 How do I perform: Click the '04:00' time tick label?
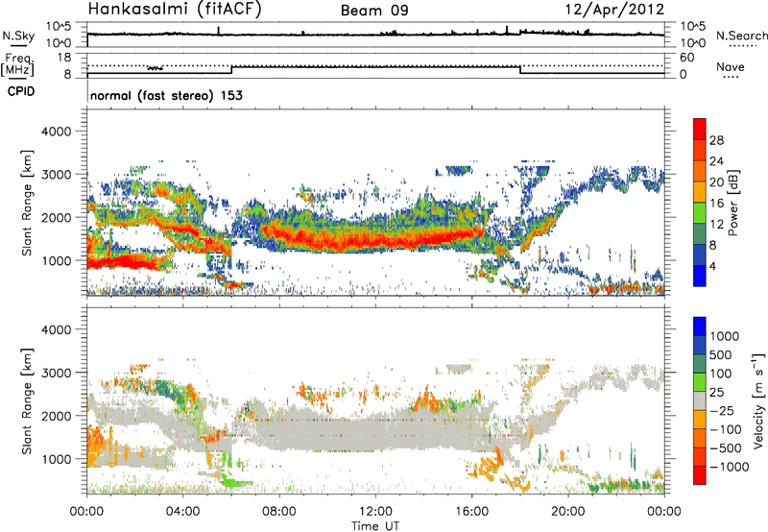click(182, 512)
